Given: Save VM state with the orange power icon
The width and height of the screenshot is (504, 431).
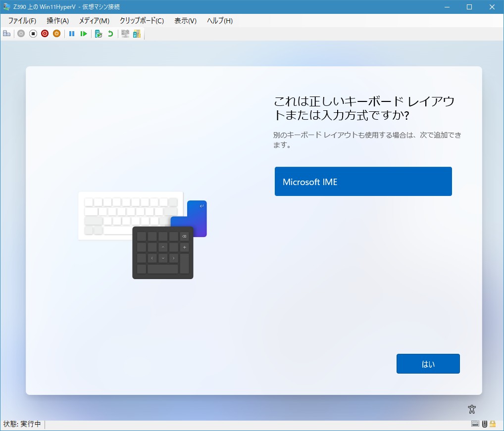Looking at the screenshot, I should point(56,33).
